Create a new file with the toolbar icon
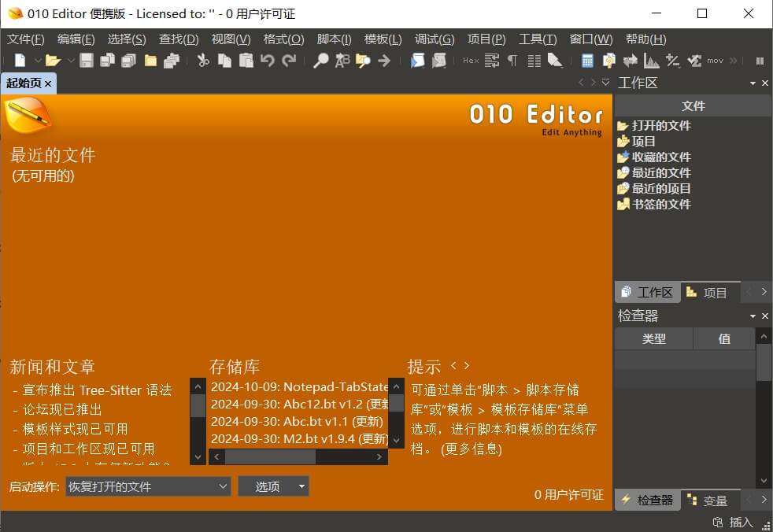Screen dimensions: 773x532 point(20,60)
